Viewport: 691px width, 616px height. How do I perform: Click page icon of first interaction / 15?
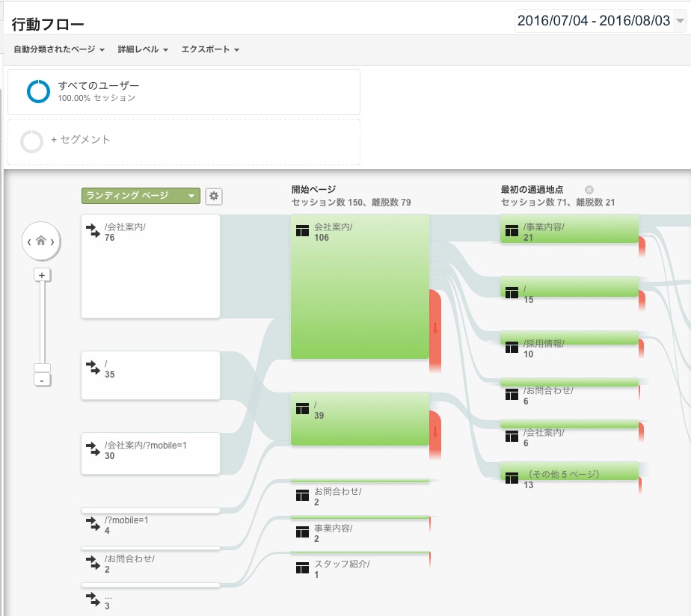point(512,292)
